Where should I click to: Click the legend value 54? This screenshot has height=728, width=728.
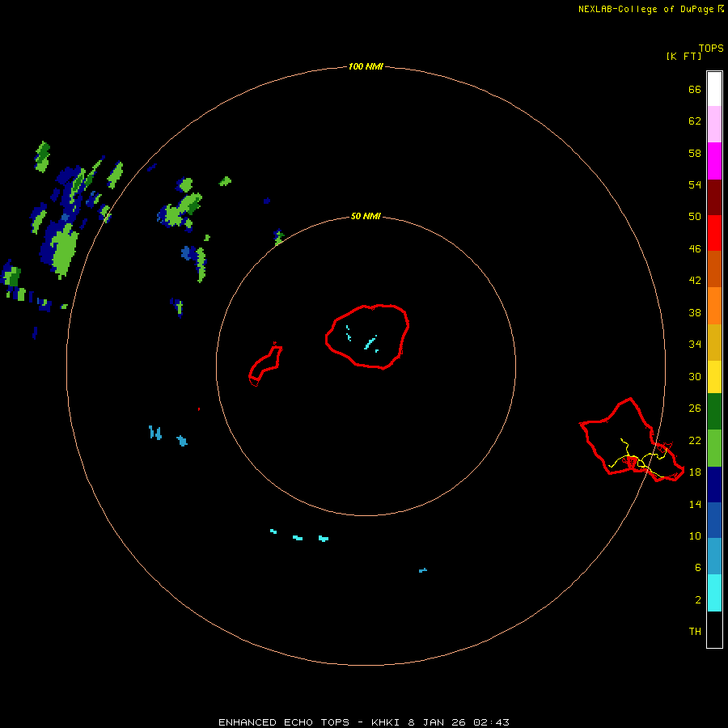click(695, 184)
